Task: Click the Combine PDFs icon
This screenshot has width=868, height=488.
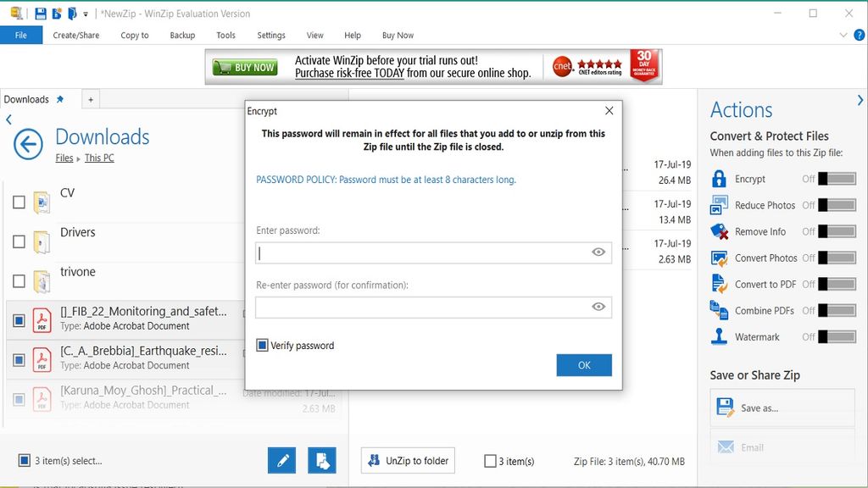Action: (721, 310)
